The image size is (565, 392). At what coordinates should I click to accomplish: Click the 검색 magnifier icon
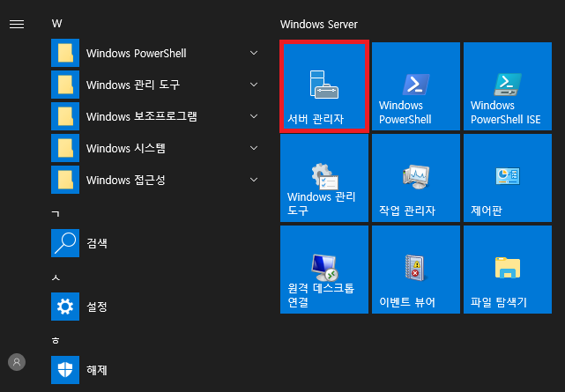pyautogui.click(x=65, y=243)
